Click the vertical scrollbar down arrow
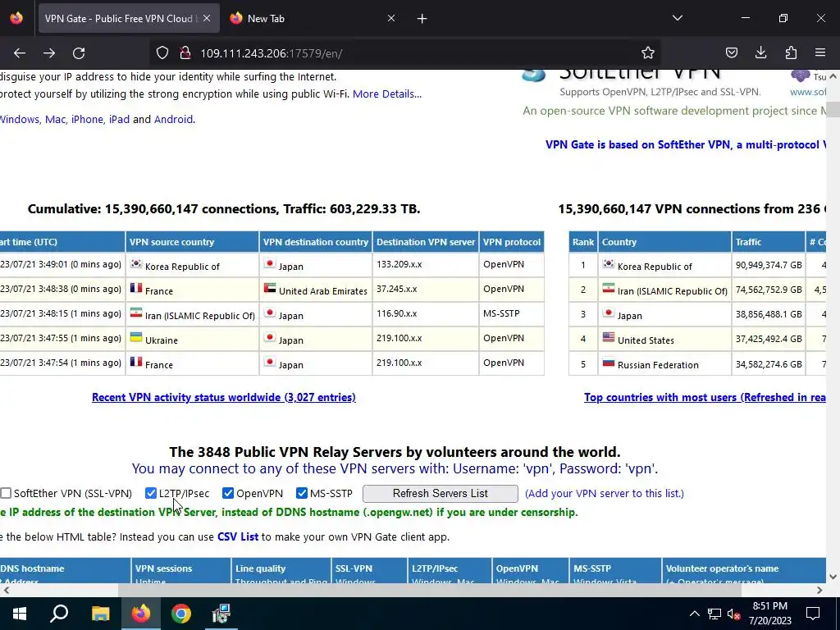The image size is (840, 630). point(833,577)
